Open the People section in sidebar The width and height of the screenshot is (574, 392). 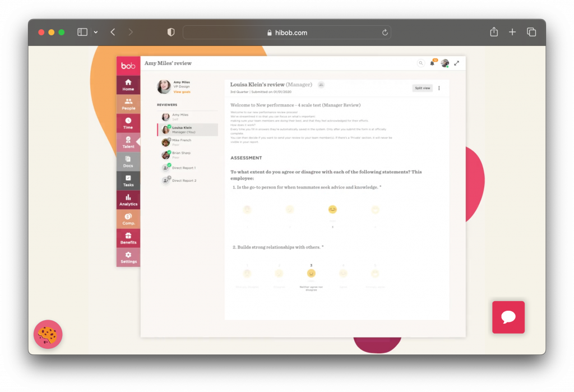point(128,104)
